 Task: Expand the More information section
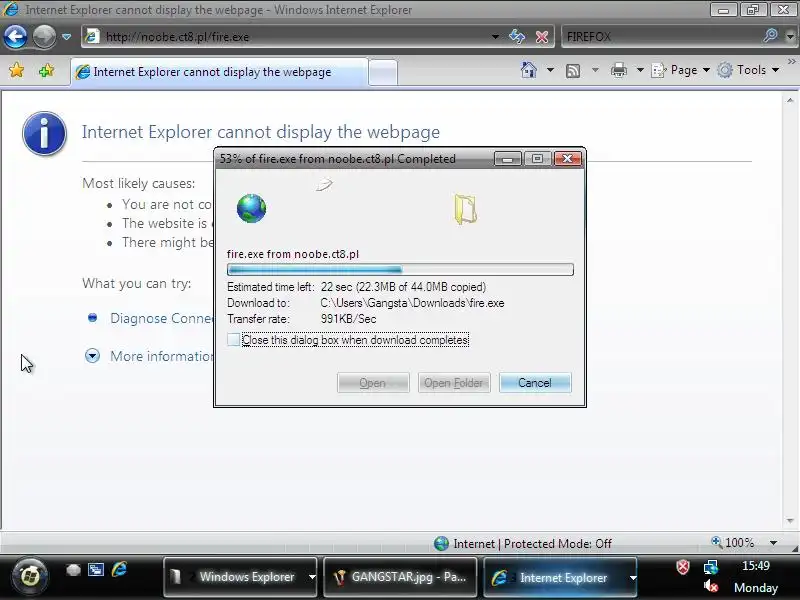click(x=92, y=356)
